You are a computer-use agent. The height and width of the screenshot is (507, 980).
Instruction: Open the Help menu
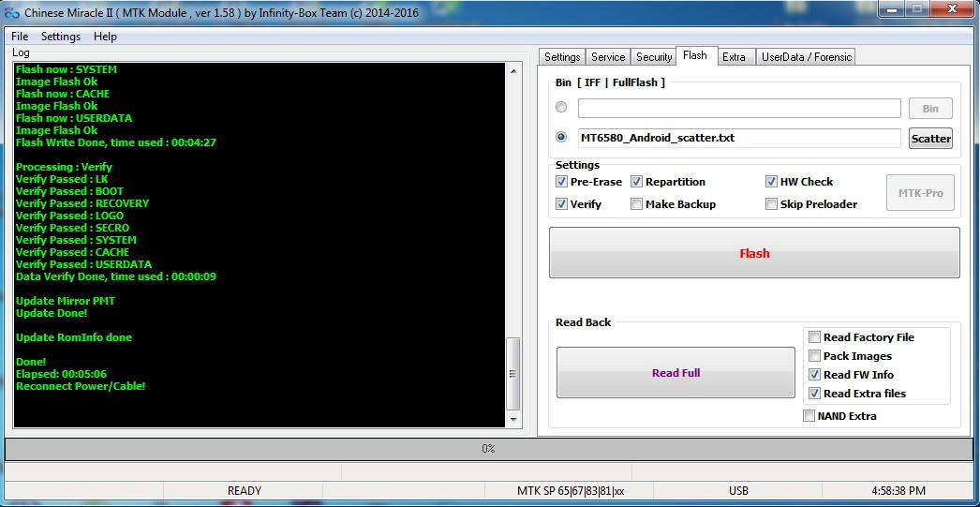pos(105,37)
